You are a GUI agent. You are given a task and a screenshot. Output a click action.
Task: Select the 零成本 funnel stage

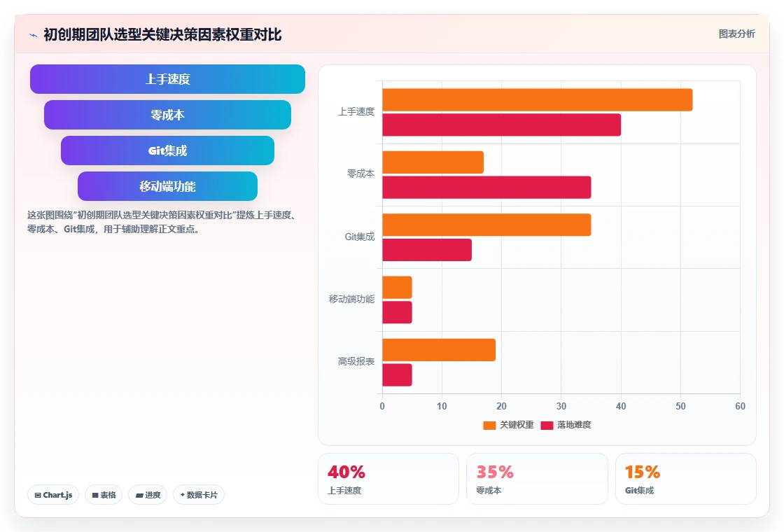tap(167, 115)
